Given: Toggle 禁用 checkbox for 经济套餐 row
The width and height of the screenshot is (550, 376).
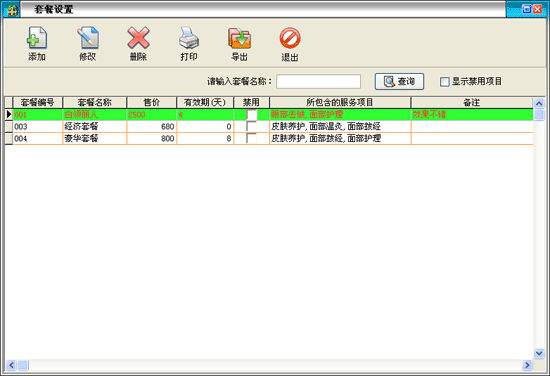Looking at the screenshot, I should pyautogui.click(x=251, y=126).
